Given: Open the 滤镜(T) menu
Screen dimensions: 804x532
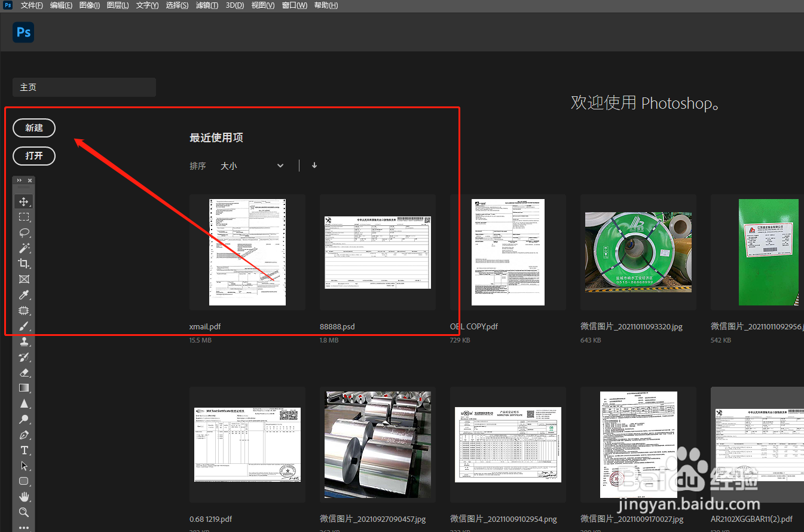Looking at the screenshot, I should [207, 5].
